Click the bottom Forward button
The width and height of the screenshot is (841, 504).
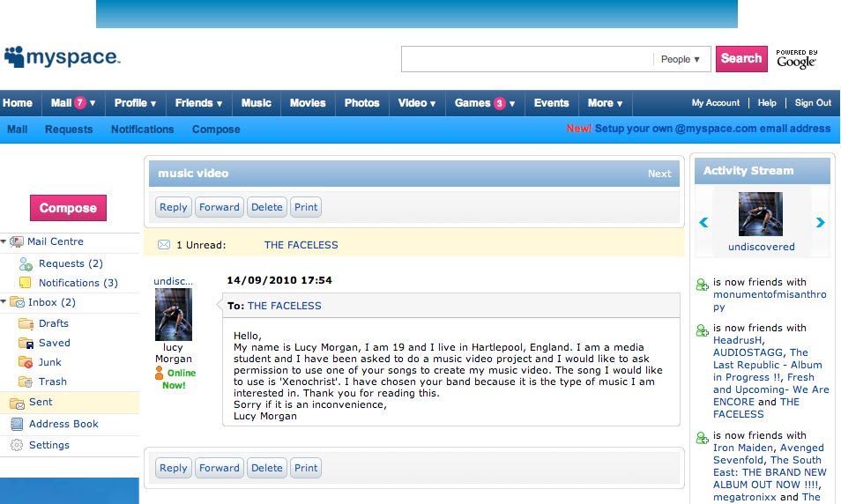point(220,468)
